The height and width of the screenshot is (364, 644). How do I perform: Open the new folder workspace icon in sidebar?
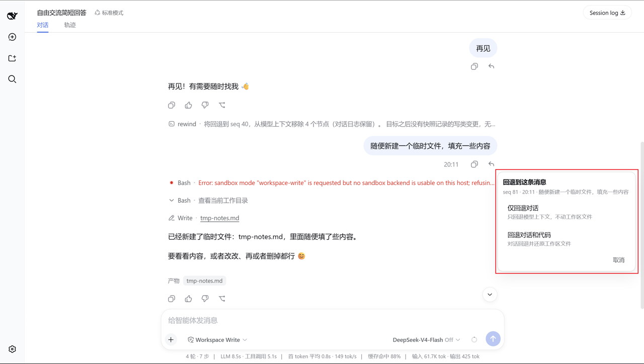click(x=12, y=58)
